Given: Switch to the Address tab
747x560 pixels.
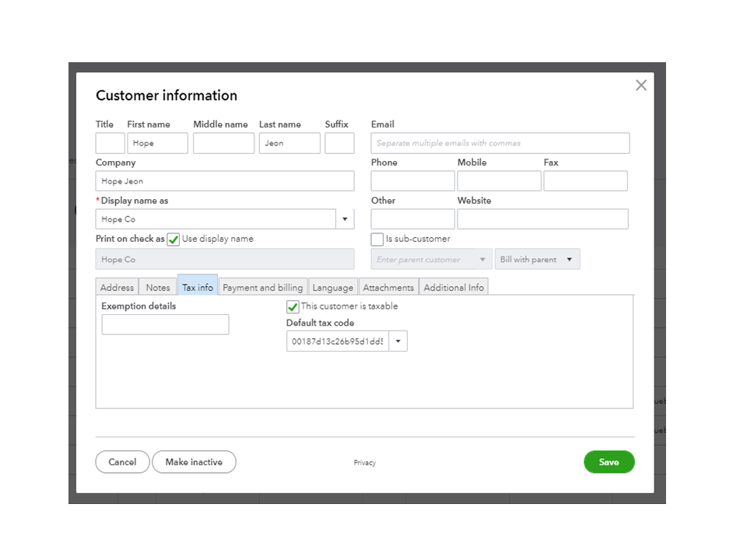Looking at the screenshot, I should 117,287.
